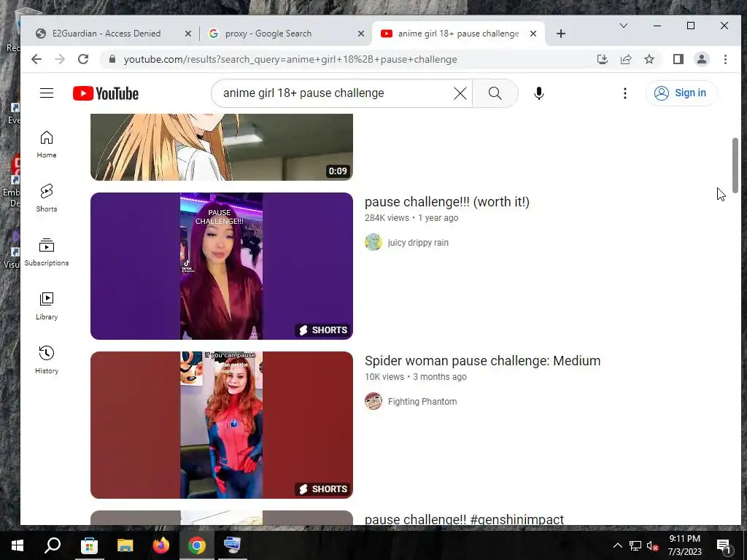Click the muted volume tray icon
Screen dimensions: 747x560
click(x=653, y=545)
